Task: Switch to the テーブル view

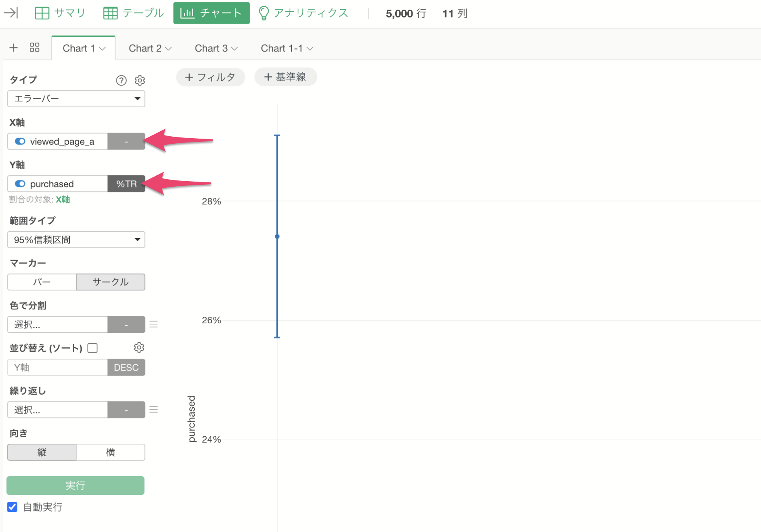Action: (134, 13)
